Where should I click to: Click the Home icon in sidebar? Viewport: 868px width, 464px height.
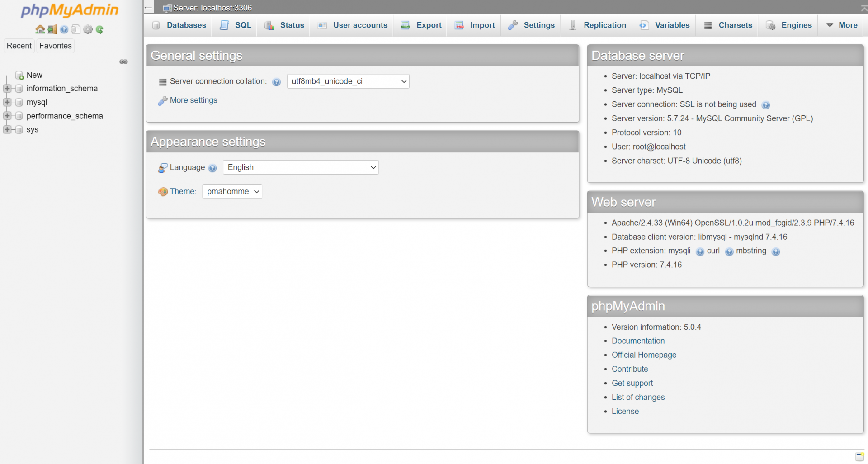click(40, 29)
